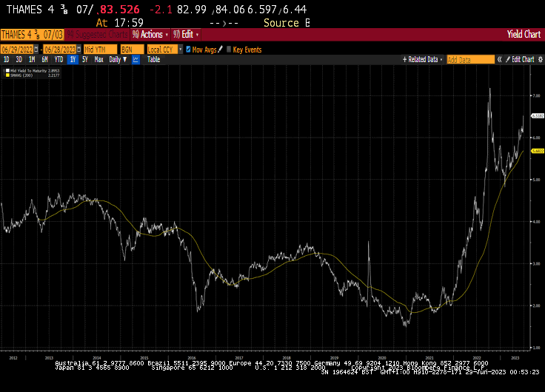Click the THAMES 4 3/8 07/03 security field
Screen dimensions: 545x392
[32, 35]
